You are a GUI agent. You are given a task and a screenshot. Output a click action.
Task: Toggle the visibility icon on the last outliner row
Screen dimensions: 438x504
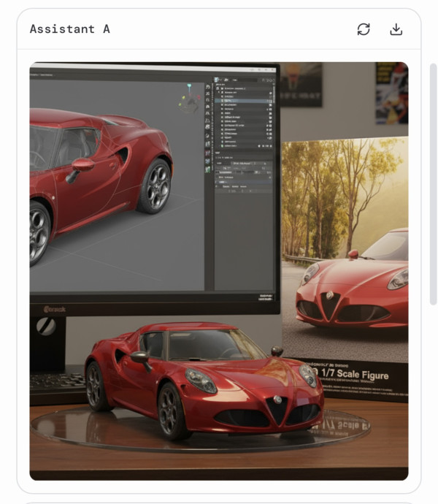pyautogui.click(x=269, y=145)
